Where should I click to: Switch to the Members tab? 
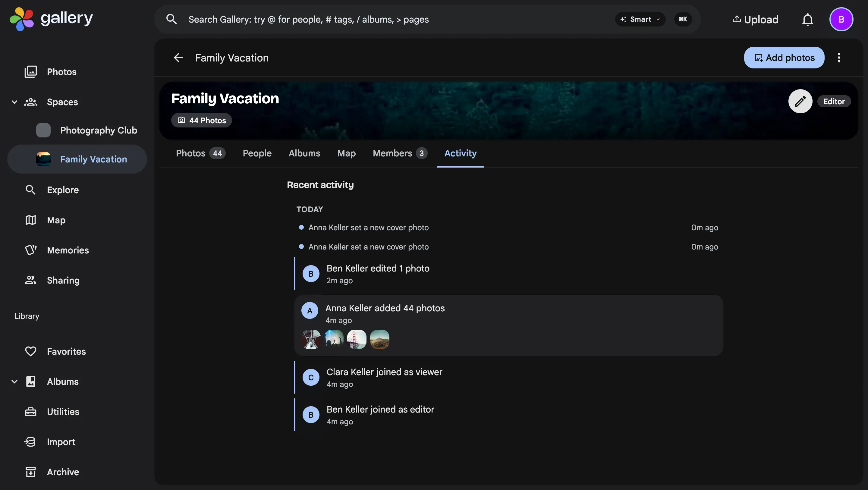400,153
